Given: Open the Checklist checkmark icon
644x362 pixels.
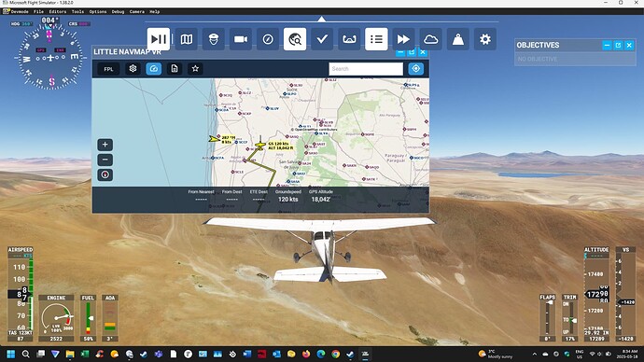Looking at the screenshot, I should click(322, 39).
